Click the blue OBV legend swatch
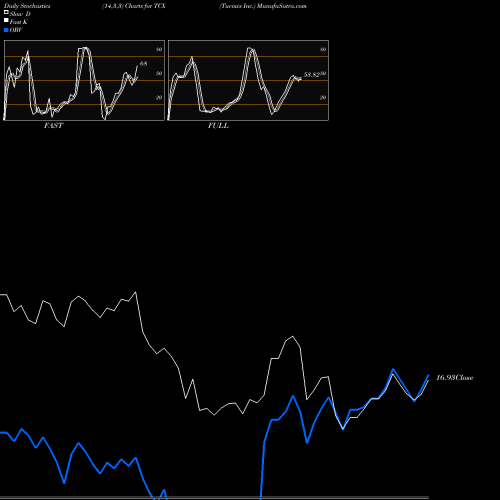The width and height of the screenshot is (500, 500). point(6,30)
